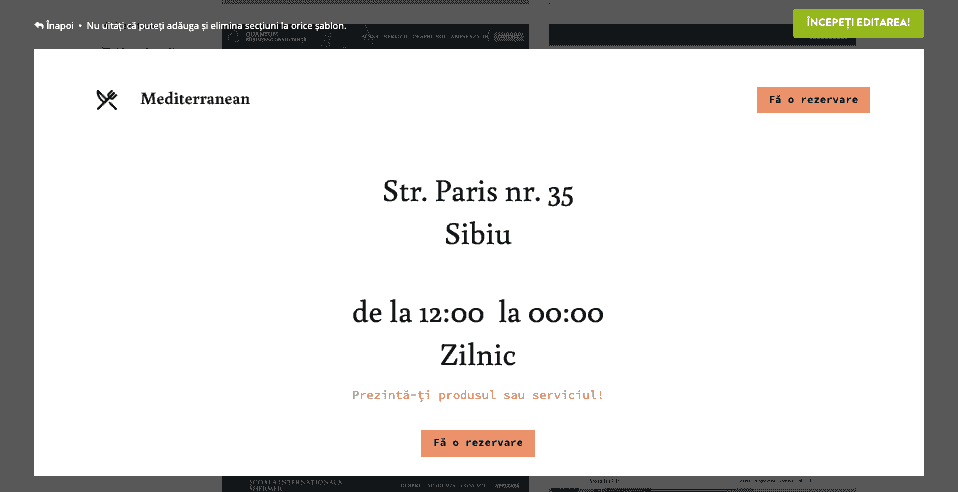Screen dimensions: 958x492
Task: Click the lower Fă o rezervare button under the address
Action: (x=478, y=443)
